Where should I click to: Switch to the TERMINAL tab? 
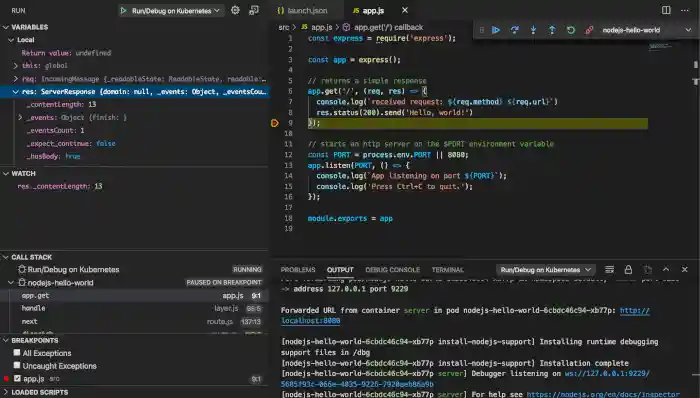click(x=448, y=269)
